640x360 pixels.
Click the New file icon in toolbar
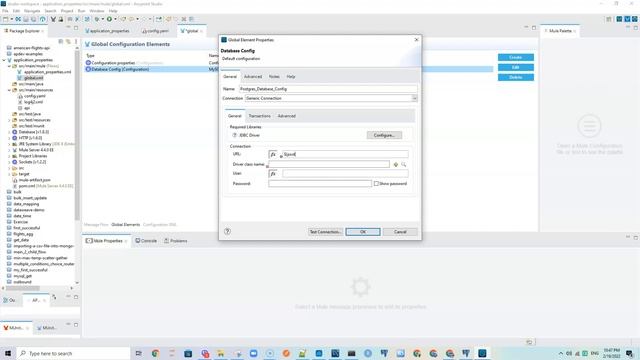coord(5,19)
